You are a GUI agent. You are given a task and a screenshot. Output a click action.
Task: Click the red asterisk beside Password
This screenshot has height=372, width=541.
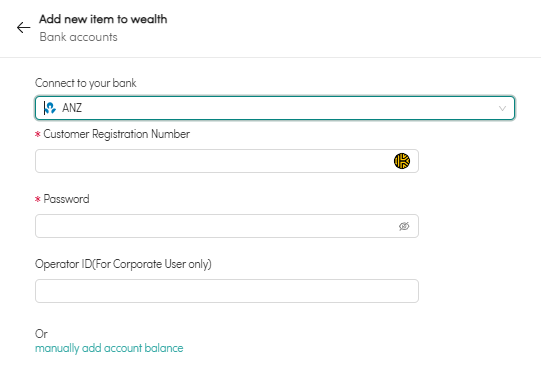click(38, 199)
